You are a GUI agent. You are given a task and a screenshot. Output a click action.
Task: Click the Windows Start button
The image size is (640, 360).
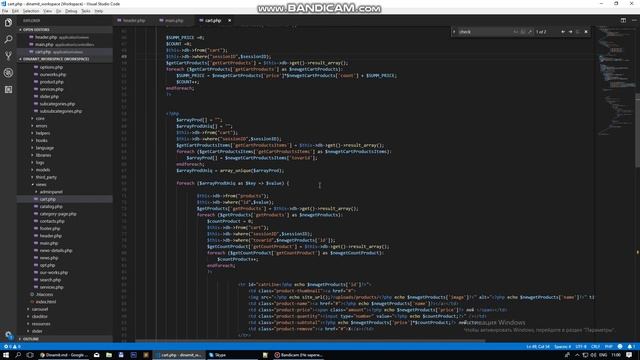pos(6,355)
